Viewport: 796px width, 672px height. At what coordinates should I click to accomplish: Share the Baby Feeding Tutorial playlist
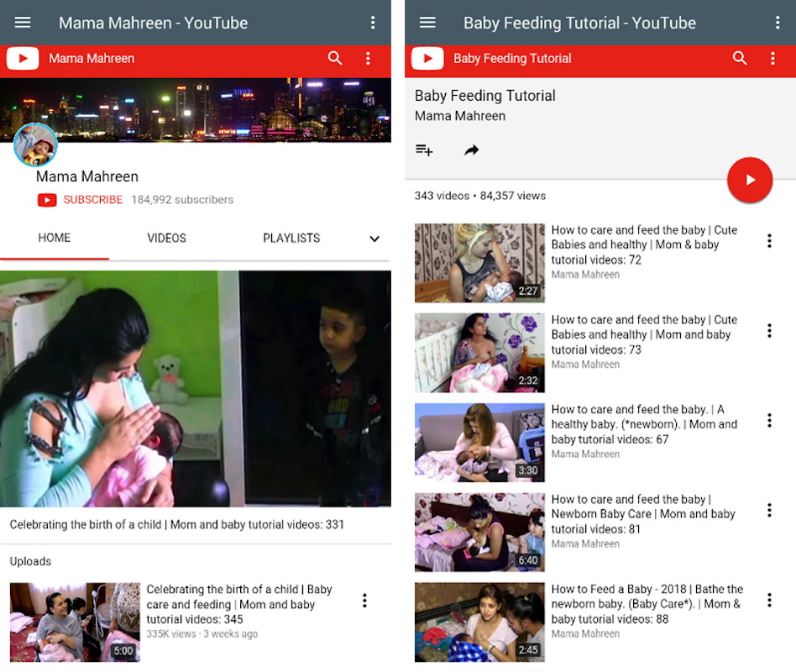point(472,150)
